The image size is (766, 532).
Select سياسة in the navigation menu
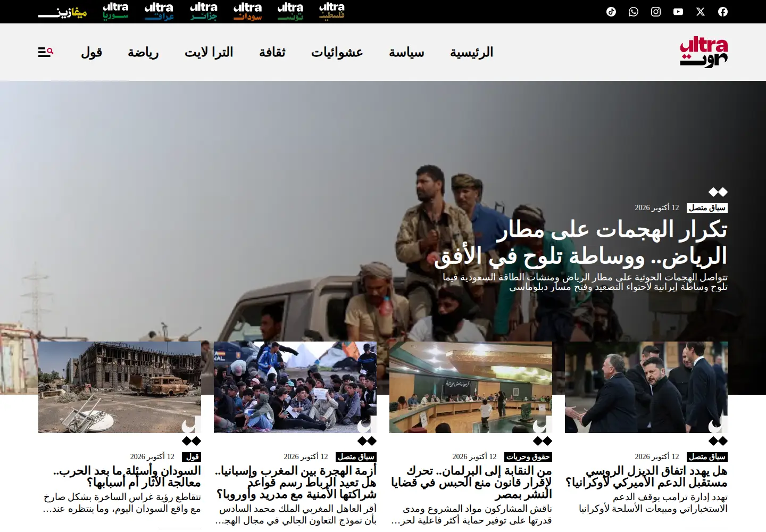(406, 52)
